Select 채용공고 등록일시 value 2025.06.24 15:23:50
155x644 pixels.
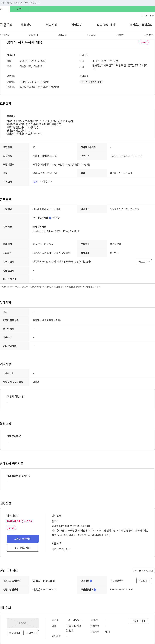(44, 581)
